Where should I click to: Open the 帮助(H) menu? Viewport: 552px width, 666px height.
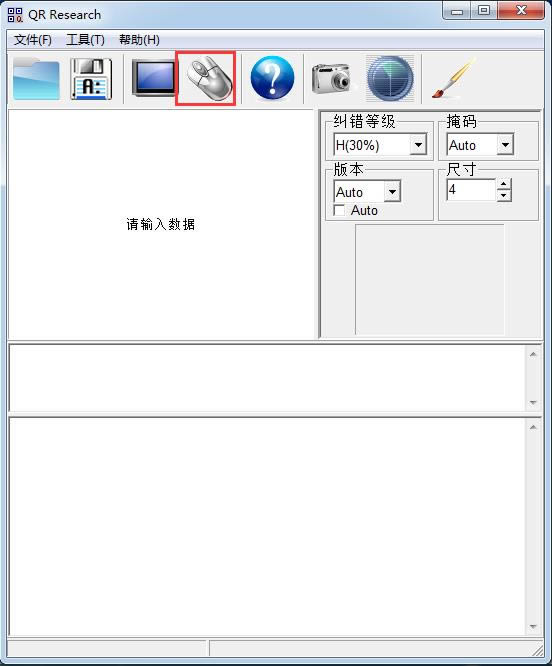tap(139, 40)
